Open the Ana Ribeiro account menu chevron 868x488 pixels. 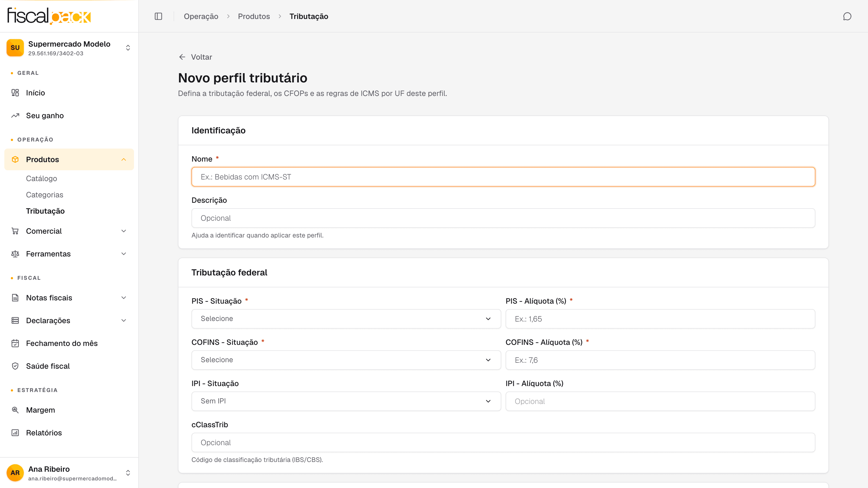[128, 473]
